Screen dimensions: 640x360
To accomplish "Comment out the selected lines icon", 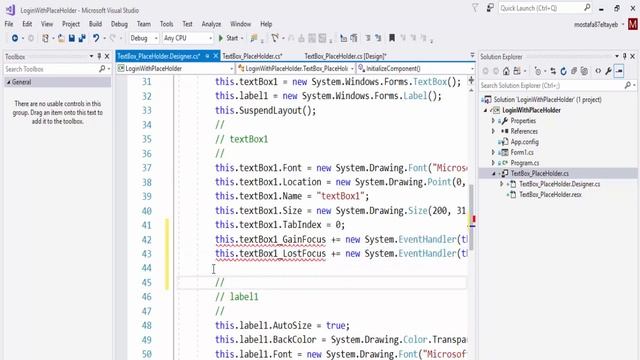I will click(368, 38).
